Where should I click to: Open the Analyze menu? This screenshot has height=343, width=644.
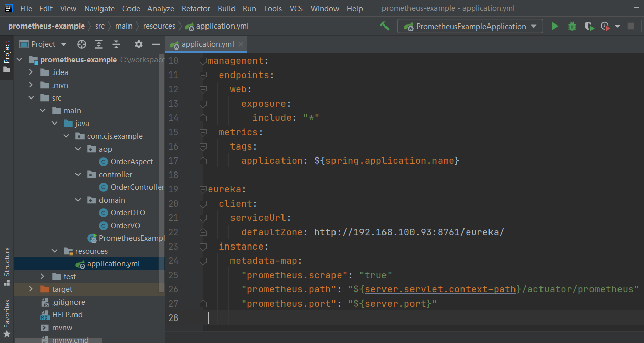(161, 9)
